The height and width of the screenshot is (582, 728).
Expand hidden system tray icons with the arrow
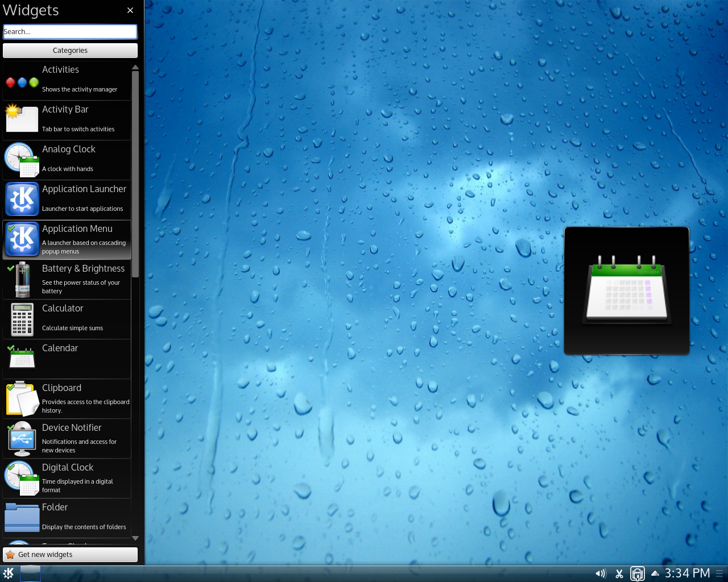click(x=655, y=573)
